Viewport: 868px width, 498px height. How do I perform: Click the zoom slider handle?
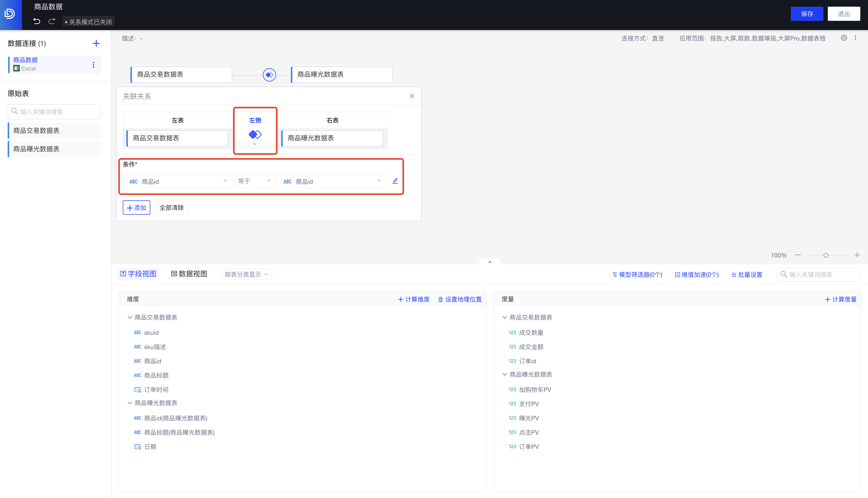point(826,255)
